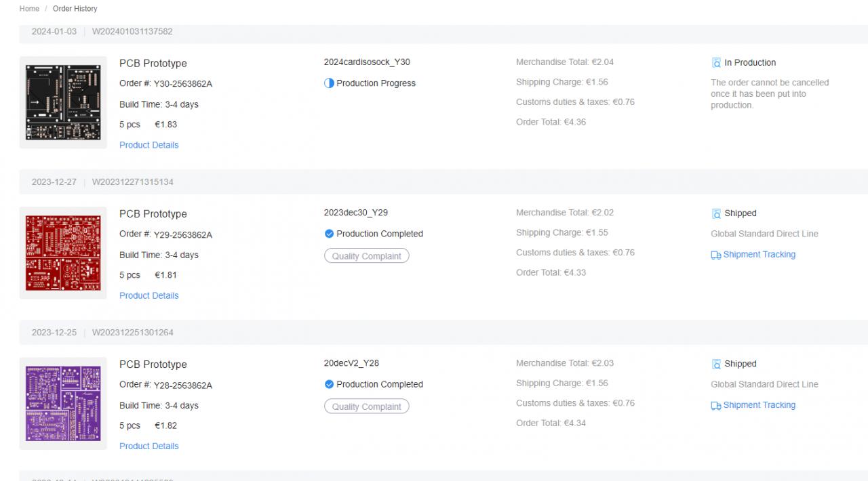The image size is (868, 481).
Task: Open Product Details for order Y30-2563862A
Action: click(149, 145)
